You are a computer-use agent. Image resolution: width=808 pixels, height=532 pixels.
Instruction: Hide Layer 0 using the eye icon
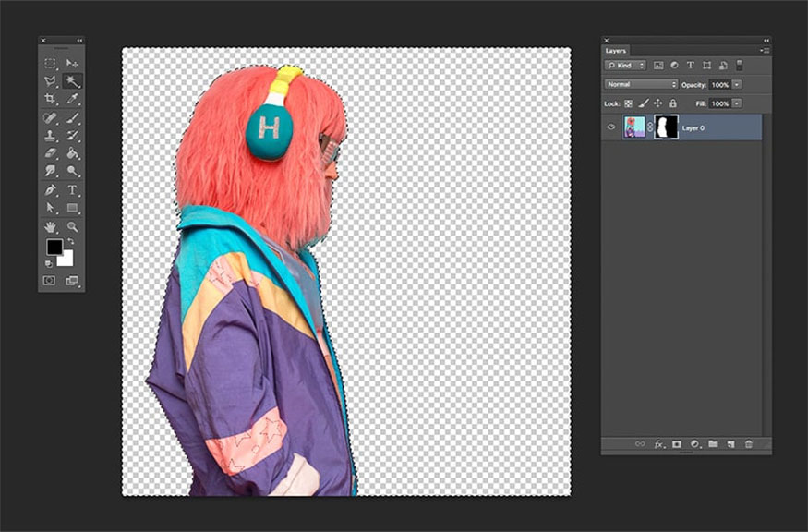tap(611, 127)
